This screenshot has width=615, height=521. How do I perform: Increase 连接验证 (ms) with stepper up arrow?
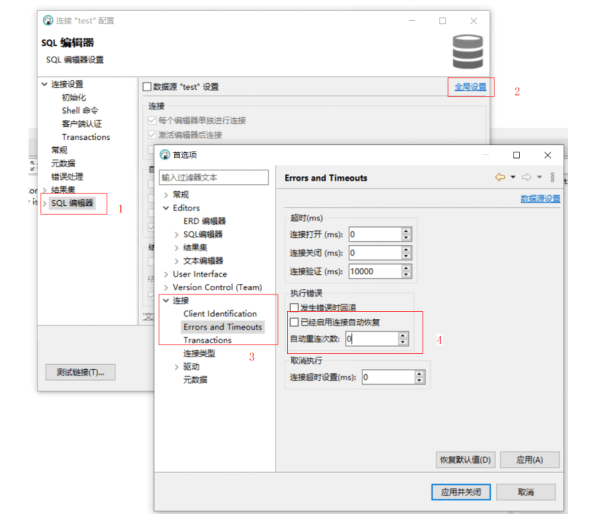coord(406,268)
